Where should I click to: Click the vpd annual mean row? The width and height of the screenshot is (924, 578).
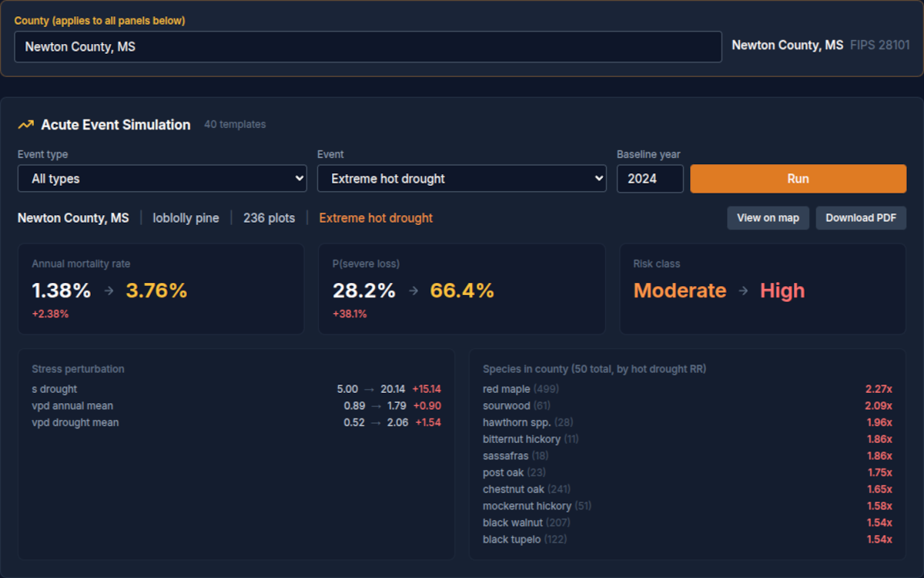[236, 406]
